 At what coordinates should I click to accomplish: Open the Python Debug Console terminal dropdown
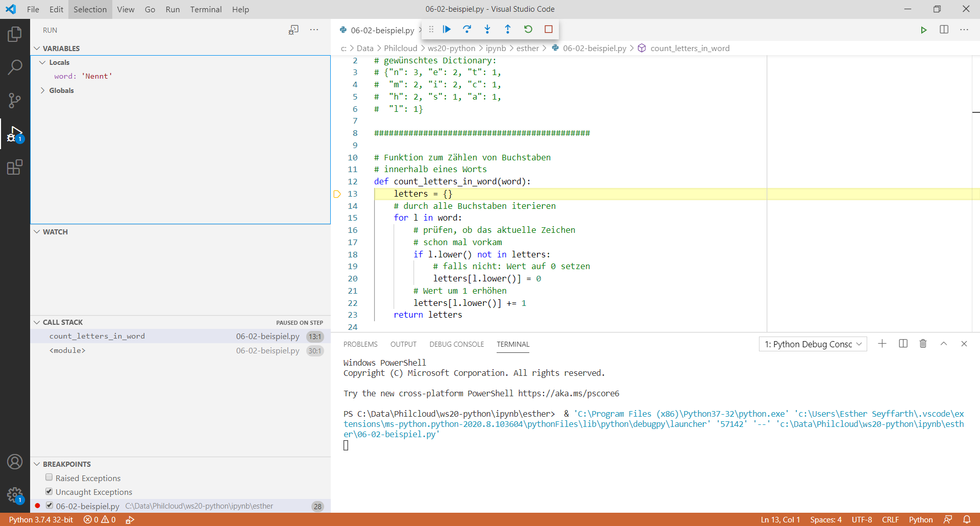[813, 344]
